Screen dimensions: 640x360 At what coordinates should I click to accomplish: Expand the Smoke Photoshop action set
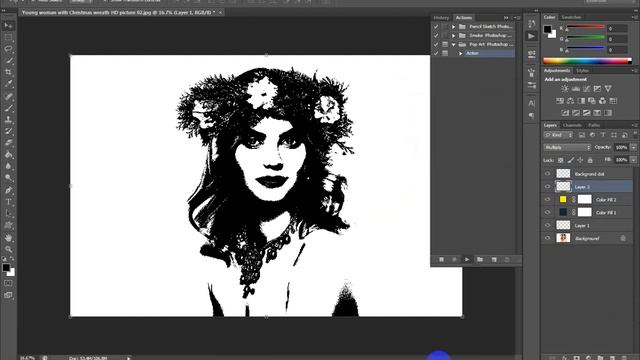tap(453, 36)
